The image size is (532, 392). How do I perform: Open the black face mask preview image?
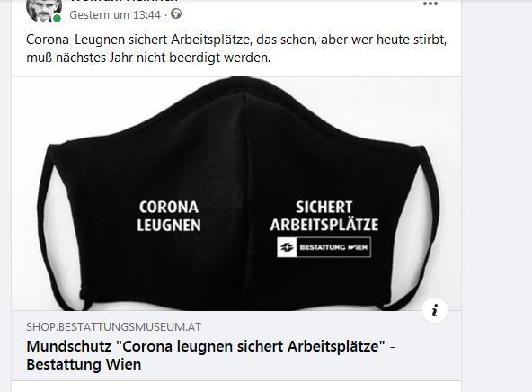[x=236, y=194]
